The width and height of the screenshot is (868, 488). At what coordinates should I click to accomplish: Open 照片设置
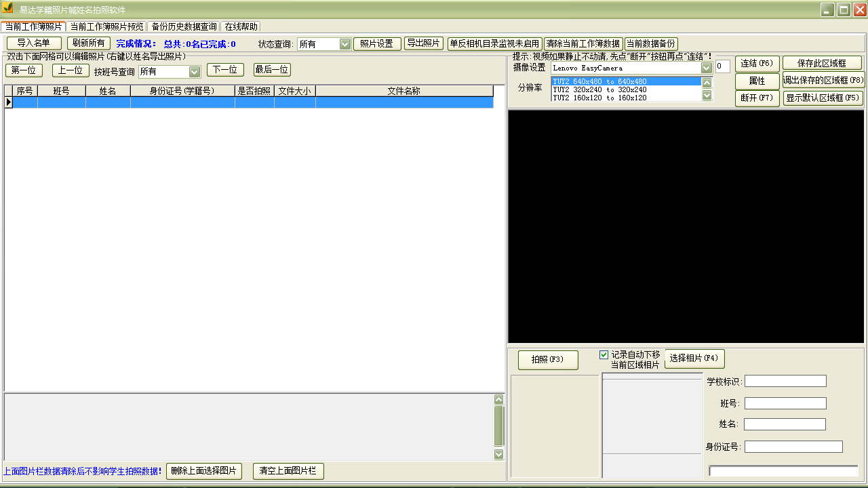(377, 44)
